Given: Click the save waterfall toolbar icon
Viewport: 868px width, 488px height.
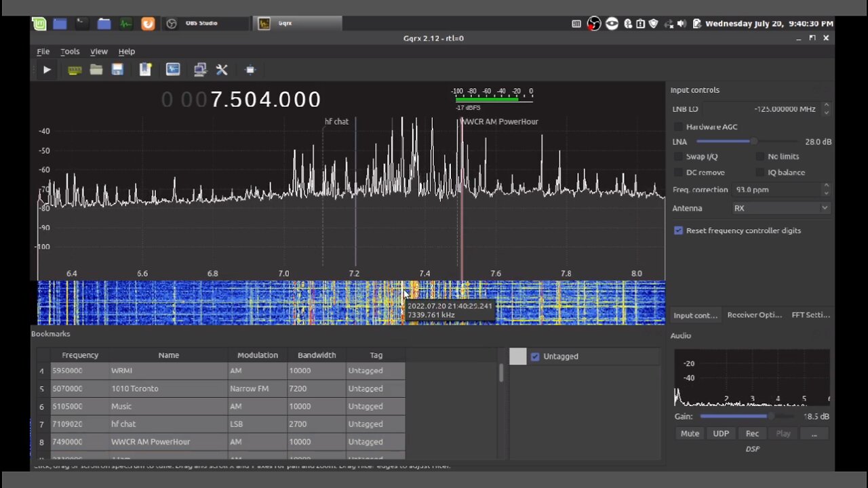Looking at the screenshot, I should (x=173, y=69).
